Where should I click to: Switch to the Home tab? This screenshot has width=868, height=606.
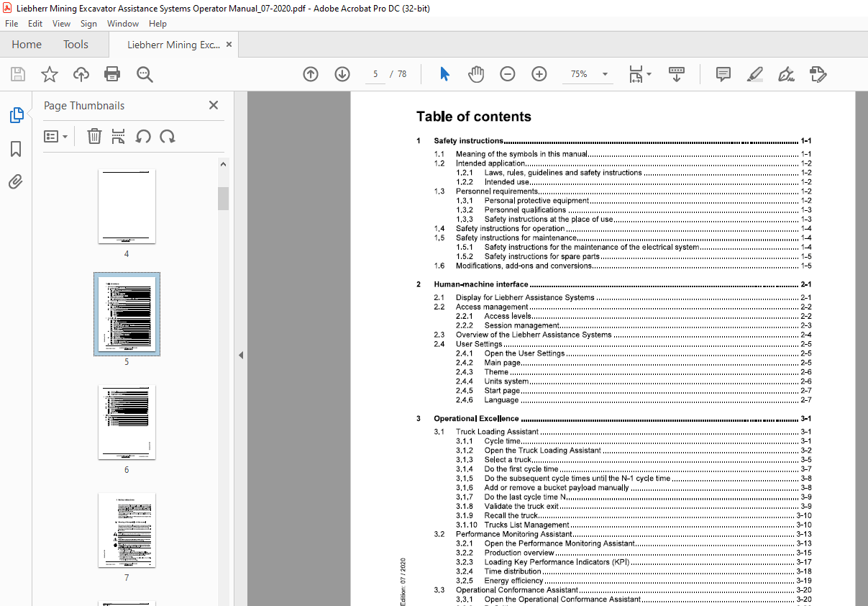27,44
